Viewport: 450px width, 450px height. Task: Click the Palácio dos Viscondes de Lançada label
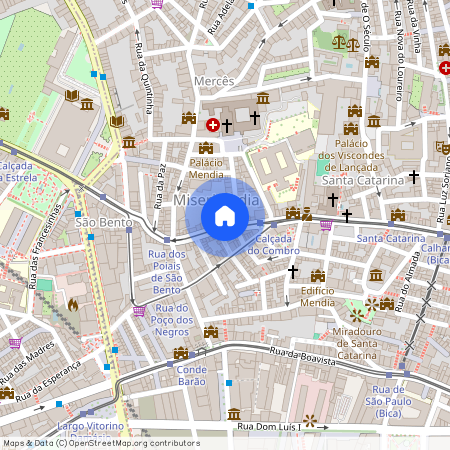(351, 155)
